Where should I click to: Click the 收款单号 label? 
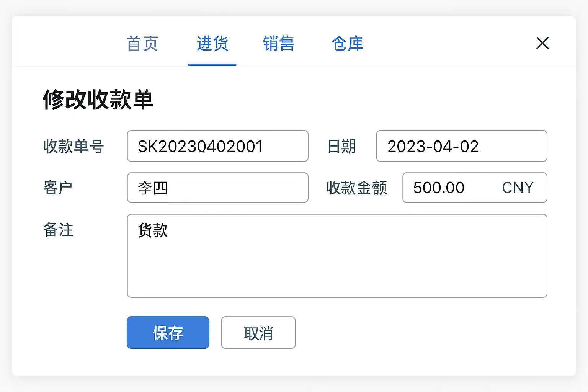click(x=73, y=146)
